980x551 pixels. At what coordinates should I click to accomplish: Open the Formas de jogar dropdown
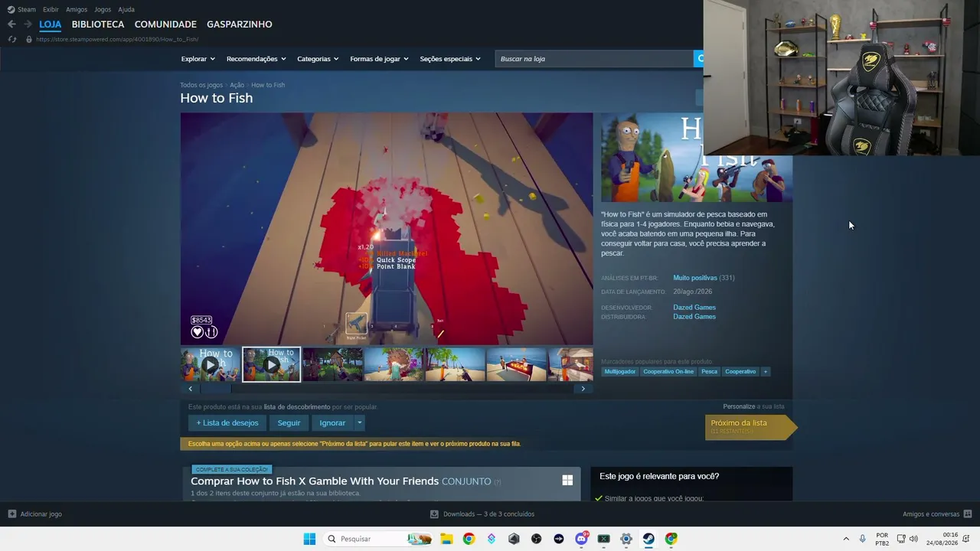point(380,59)
